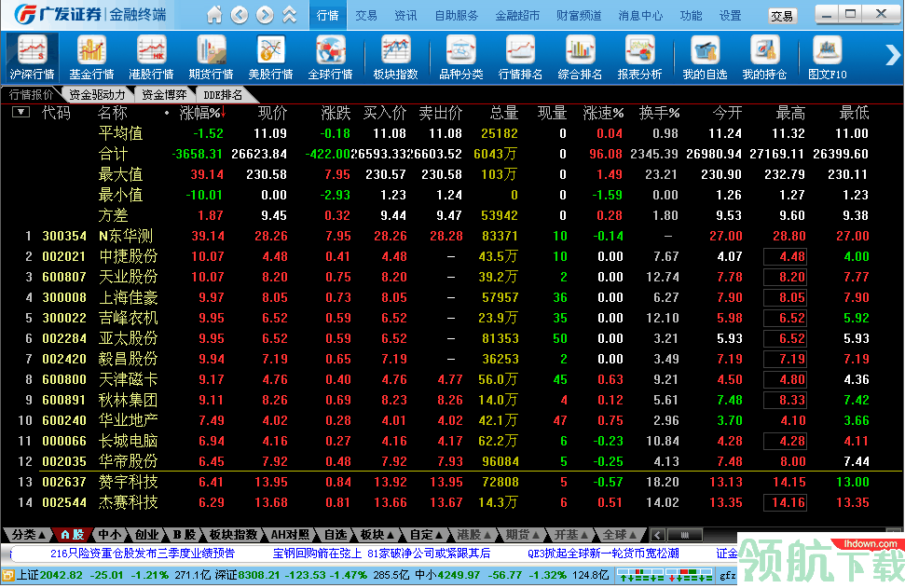
Task: Select the 创业 bottom tab
Action: pos(146,535)
